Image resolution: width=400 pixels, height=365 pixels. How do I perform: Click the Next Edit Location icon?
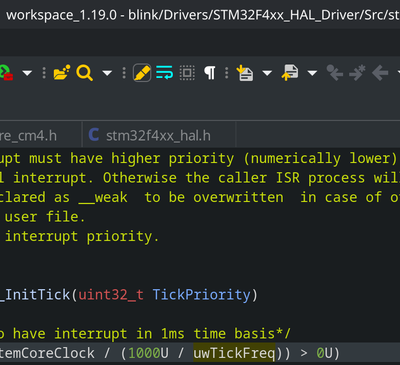click(357, 73)
